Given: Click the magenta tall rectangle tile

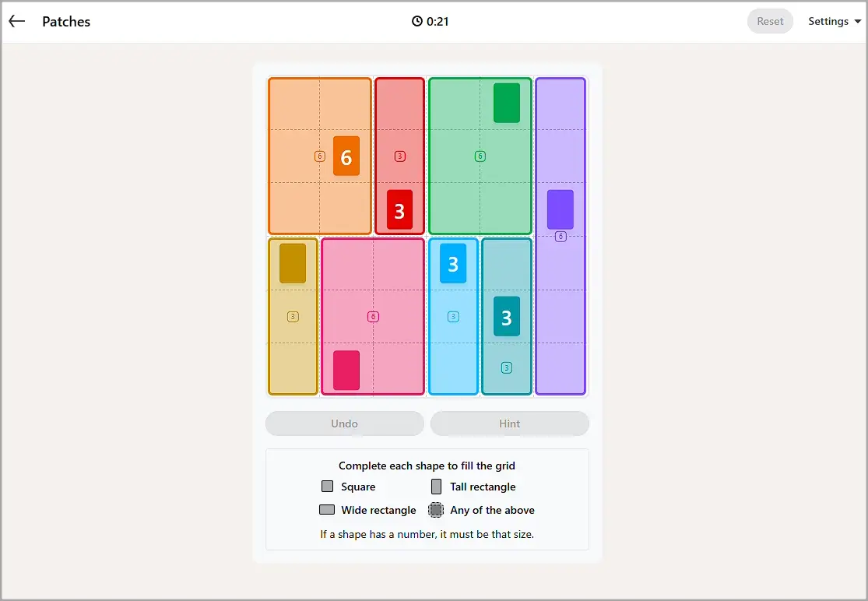Looking at the screenshot, I should point(346,371).
